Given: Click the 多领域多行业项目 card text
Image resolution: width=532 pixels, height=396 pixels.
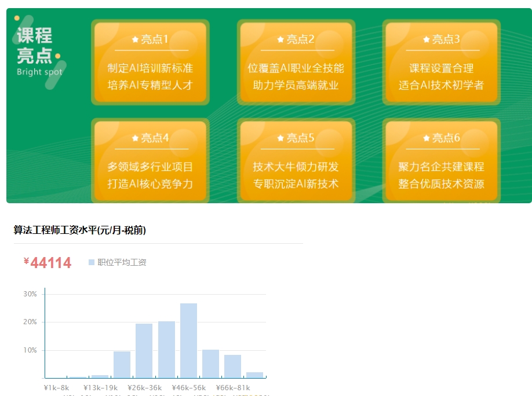Looking at the screenshot, I should [150, 167].
